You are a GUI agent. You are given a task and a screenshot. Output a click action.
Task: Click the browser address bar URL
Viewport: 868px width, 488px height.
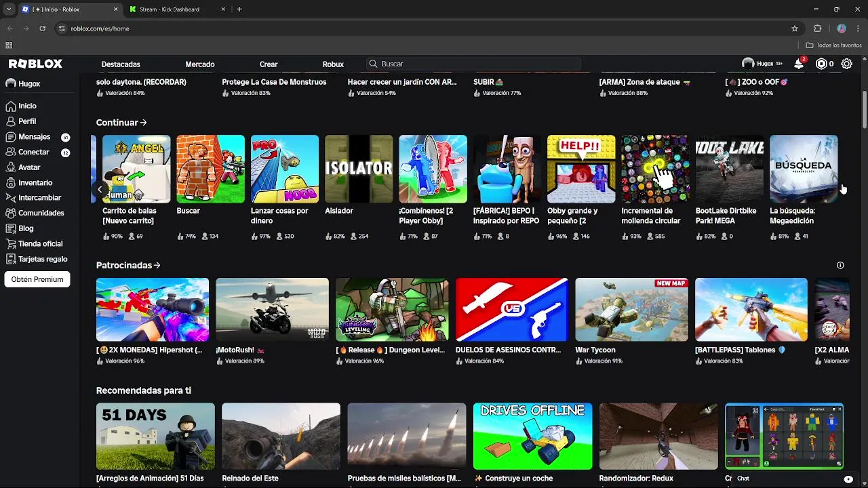point(100,28)
